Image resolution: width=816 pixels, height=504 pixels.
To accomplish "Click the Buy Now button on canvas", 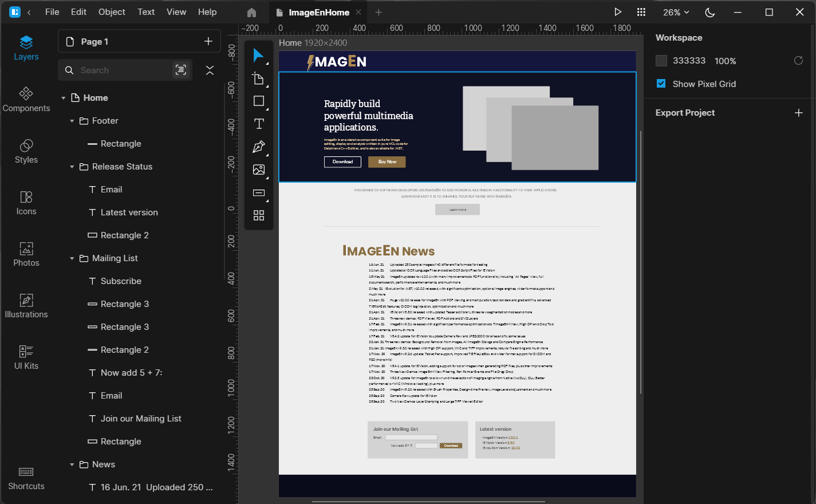I will (x=387, y=162).
